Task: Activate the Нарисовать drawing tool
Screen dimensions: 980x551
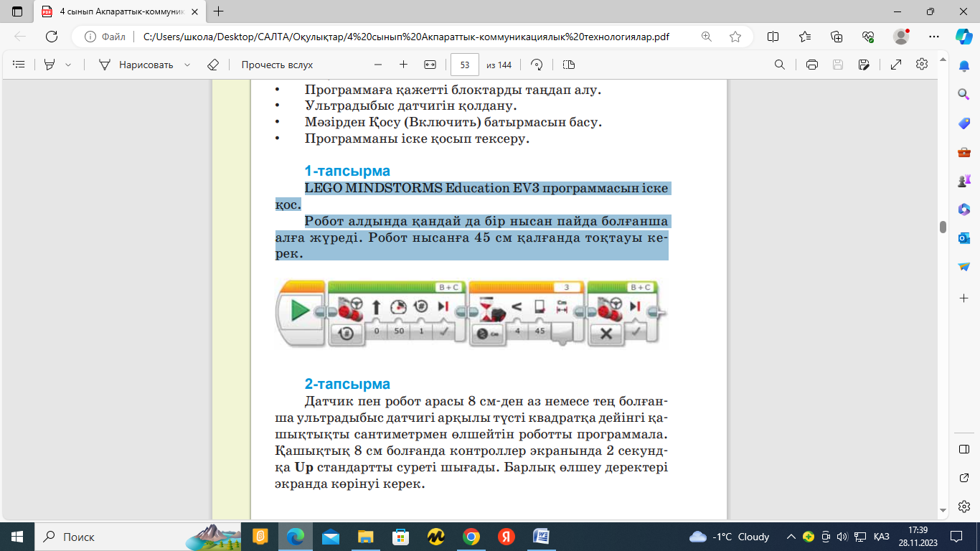Action: [136, 65]
